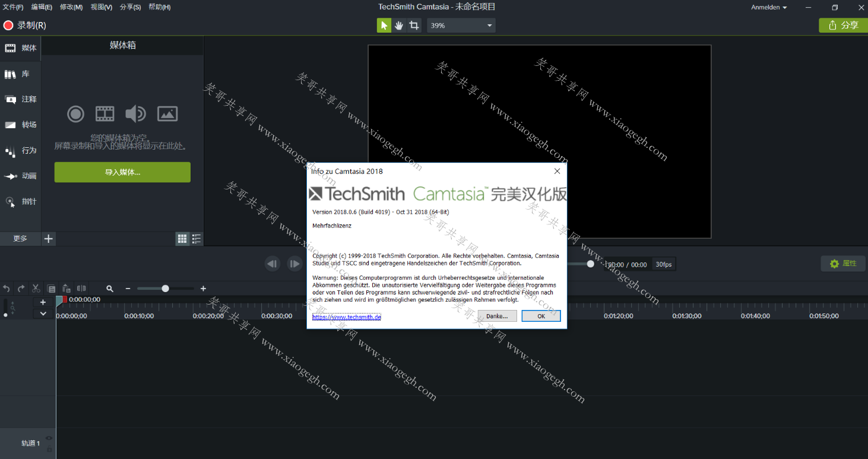Switch to the 库 (Library) tab
Viewport: 868px width, 459px height.
tap(21, 74)
